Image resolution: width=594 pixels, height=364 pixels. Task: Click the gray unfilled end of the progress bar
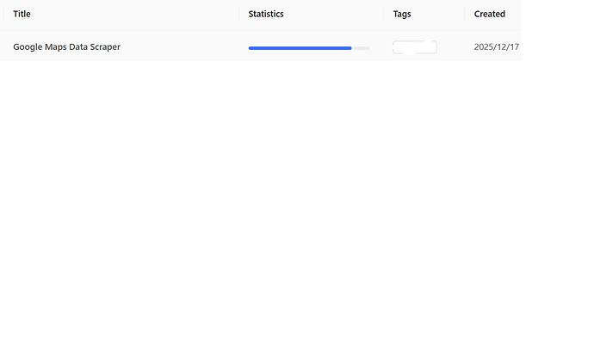(x=362, y=48)
